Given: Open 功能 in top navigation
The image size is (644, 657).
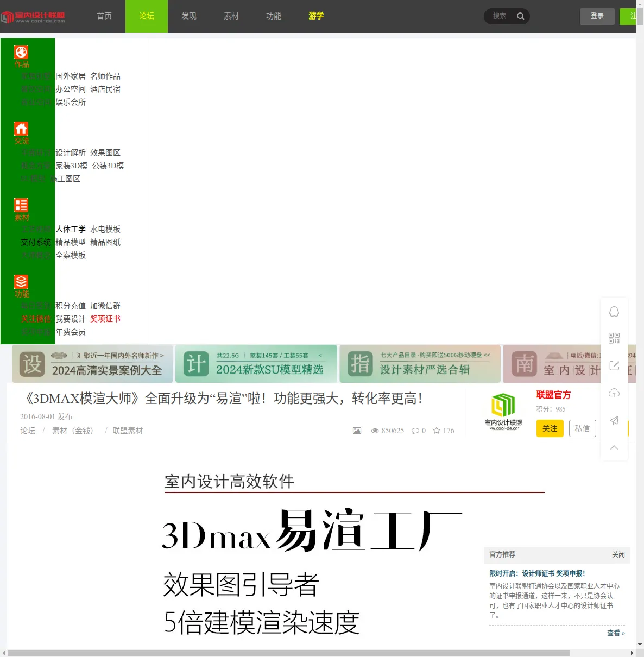Looking at the screenshot, I should click(274, 16).
